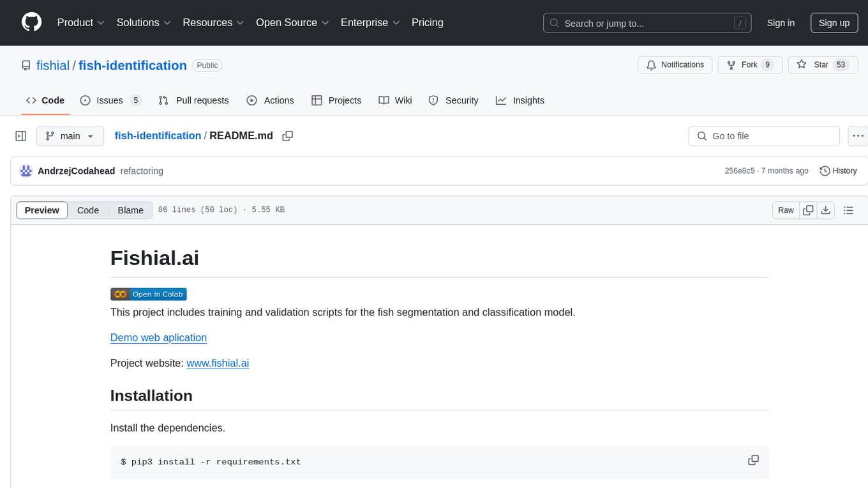Click the '86 lines (50 loc) · 5.55 KB' text

(x=221, y=210)
